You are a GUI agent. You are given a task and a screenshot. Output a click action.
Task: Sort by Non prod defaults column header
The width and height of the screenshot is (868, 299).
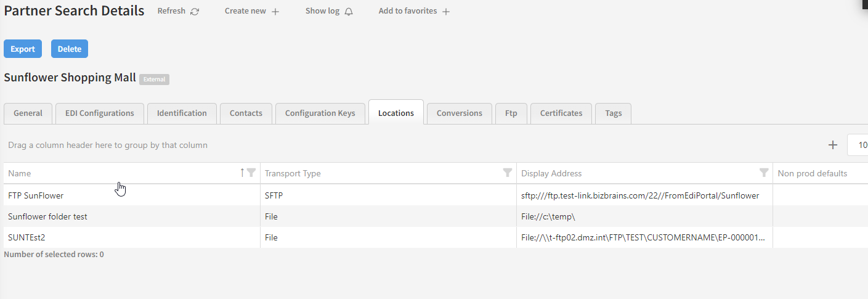812,173
